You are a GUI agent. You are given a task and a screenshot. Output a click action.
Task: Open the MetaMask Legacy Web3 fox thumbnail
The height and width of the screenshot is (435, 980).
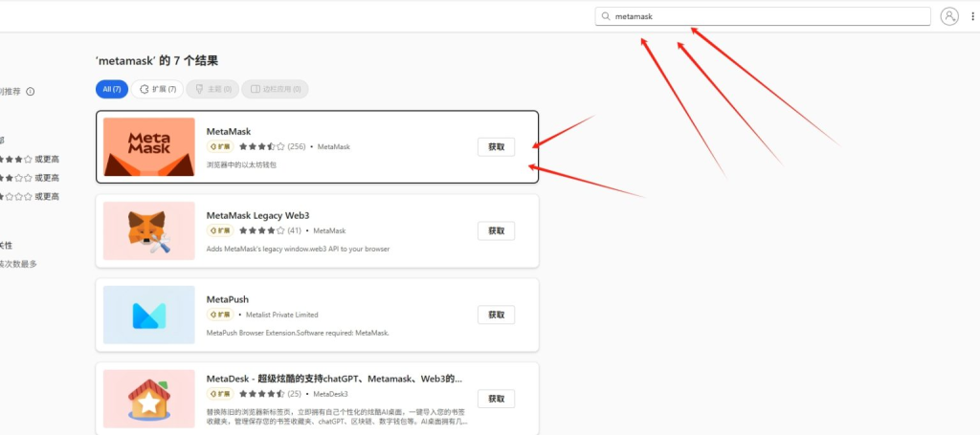point(148,231)
